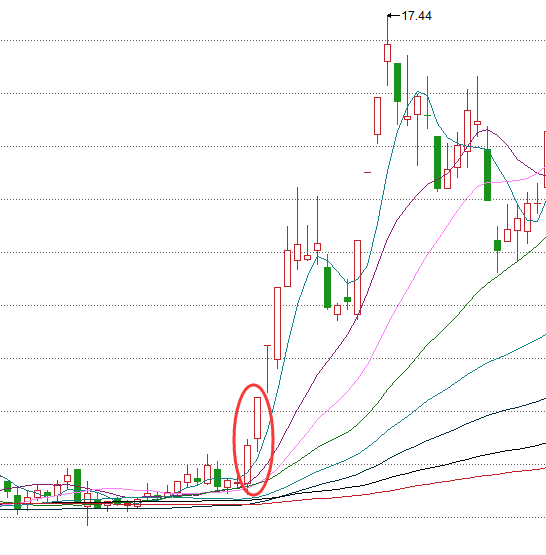Image resolution: width=546 pixels, height=555 pixels.
Task: Click the small red dash marker left of the peak rally
Action: coord(368,172)
